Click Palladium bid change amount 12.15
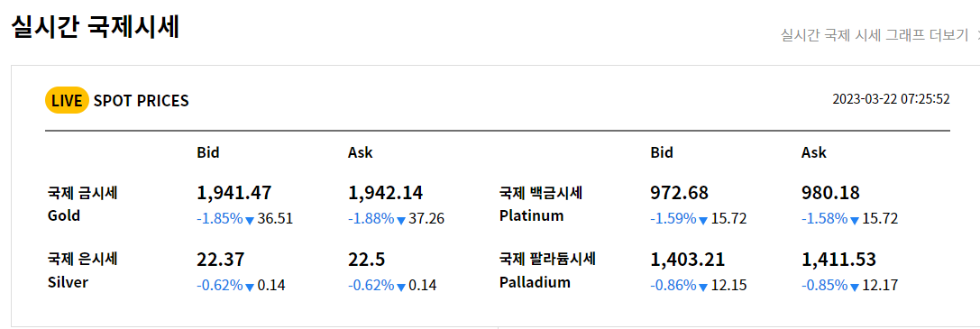The width and height of the screenshot is (980, 329). coord(728,286)
